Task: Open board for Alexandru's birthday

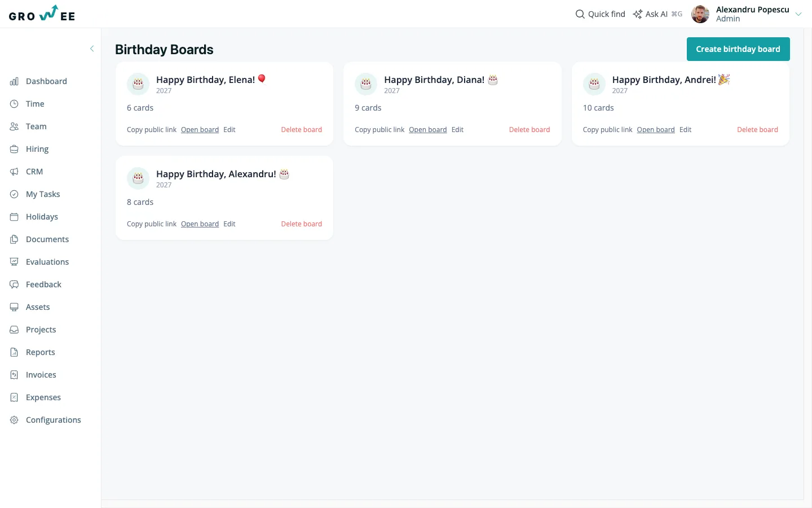Action: (200, 224)
